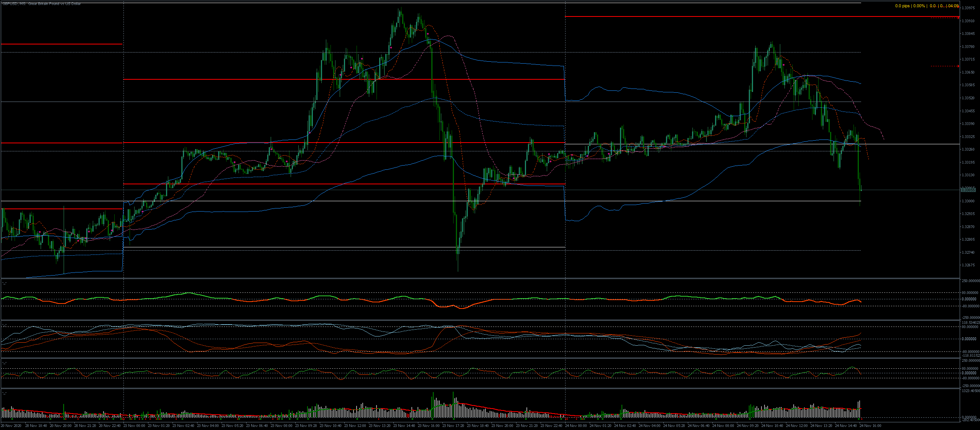980x430 pixels.
Task: Click the 23 Nov 12:00 time label
Action: pyautogui.click(x=355, y=425)
